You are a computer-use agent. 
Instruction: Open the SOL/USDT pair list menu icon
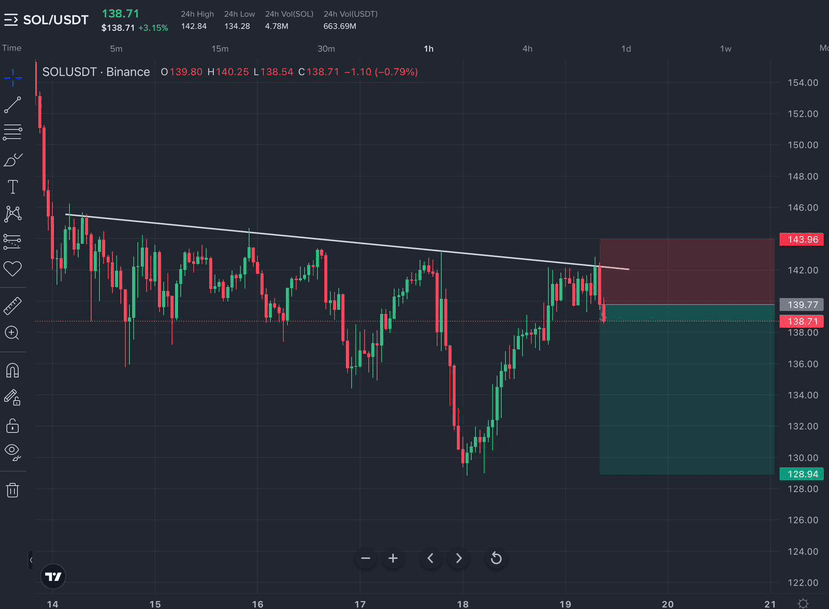pyautogui.click(x=11, y=20)
